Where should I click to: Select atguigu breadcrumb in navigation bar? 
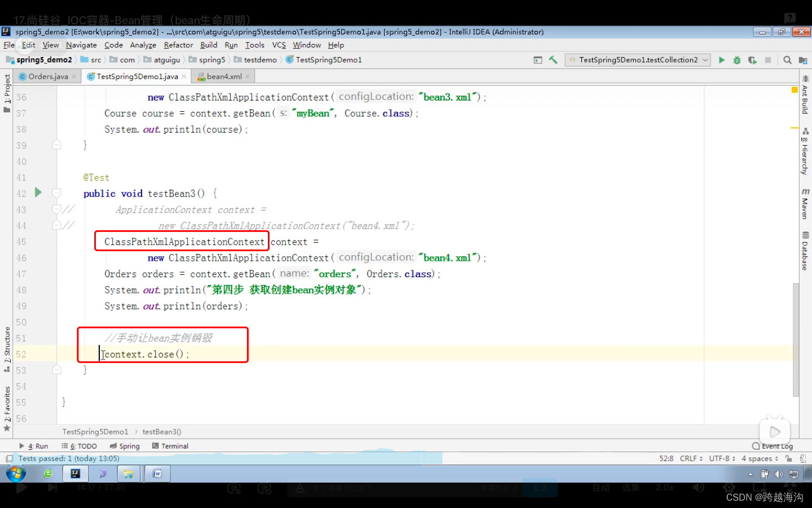pyautogui.click(x=162, y=60)
